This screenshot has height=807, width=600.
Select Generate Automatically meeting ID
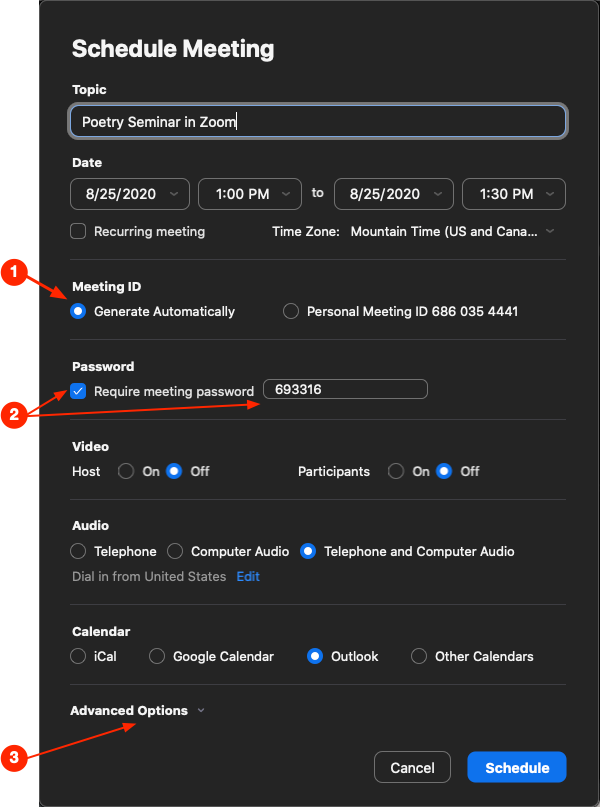click(78, 311)
